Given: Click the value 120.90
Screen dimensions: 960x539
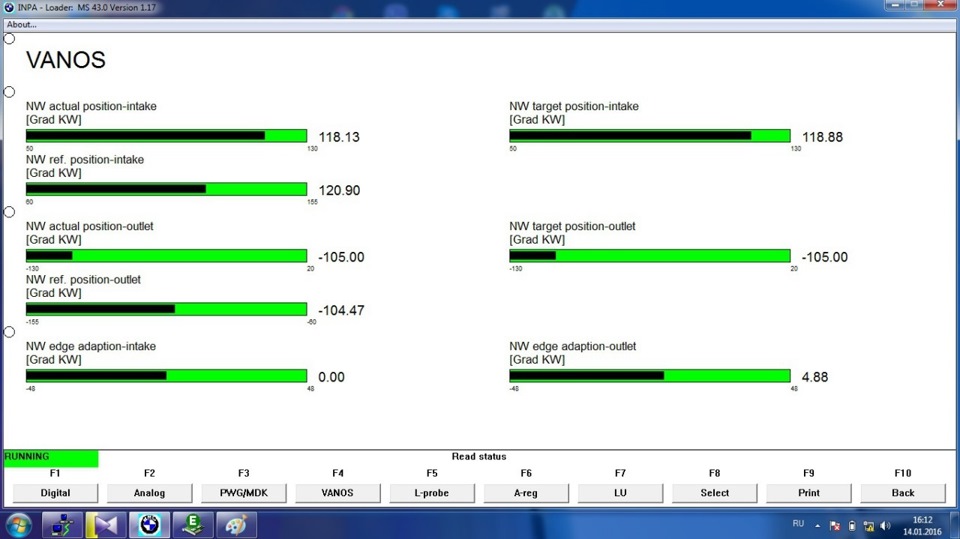Looking at the screenshot, I should click(x=339, y=190).
